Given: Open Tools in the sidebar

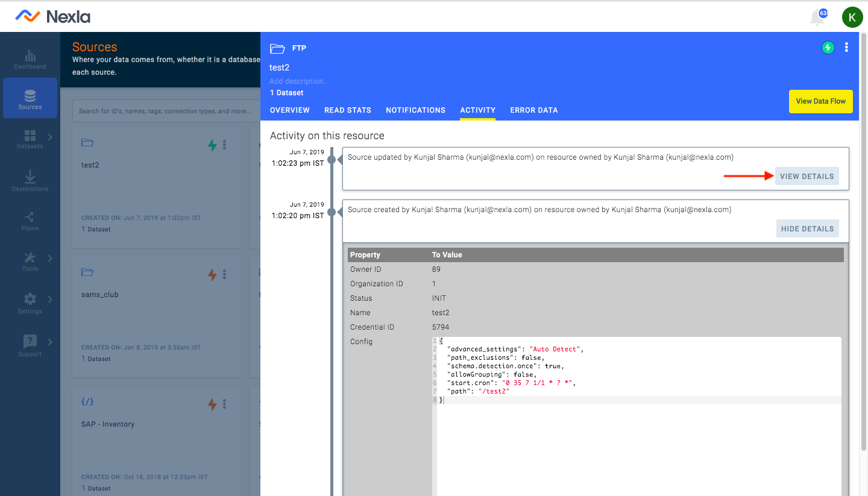Looking at the screenshot, I should click(x=30, y=262).
